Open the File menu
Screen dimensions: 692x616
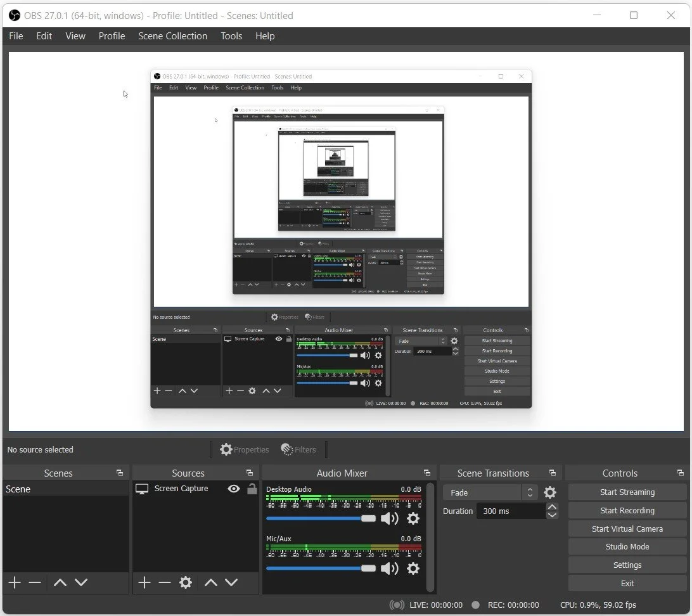16,35
